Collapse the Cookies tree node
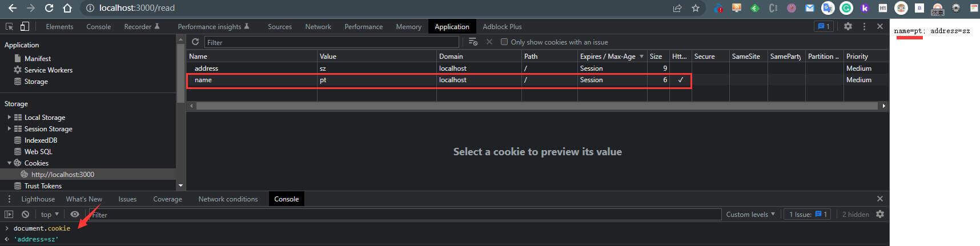Screen dimensions: 980x246 tap(9, 163)
